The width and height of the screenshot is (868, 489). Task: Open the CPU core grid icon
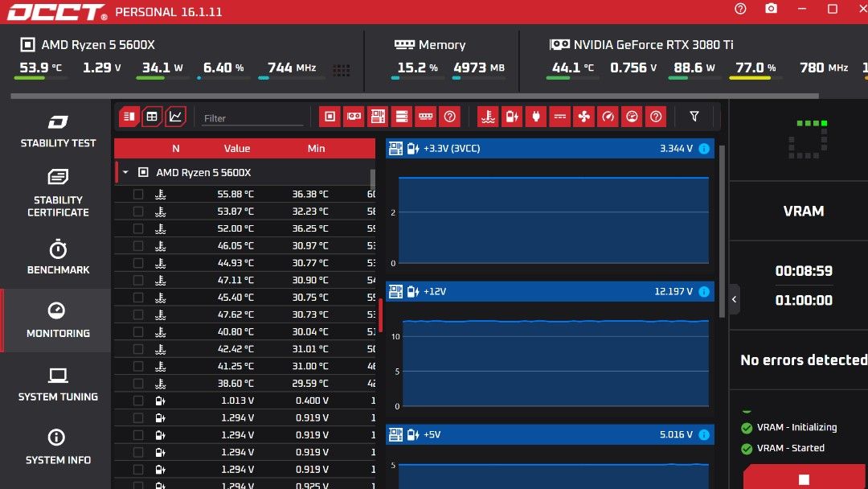341,70
